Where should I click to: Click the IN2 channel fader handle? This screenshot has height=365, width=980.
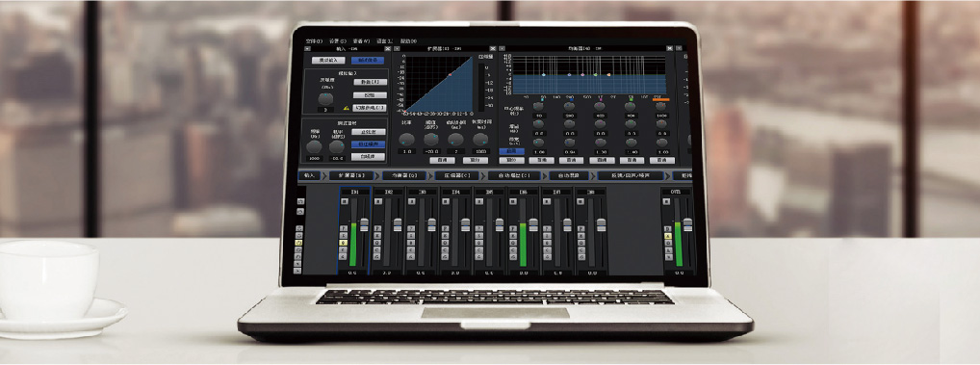point(398,225)
